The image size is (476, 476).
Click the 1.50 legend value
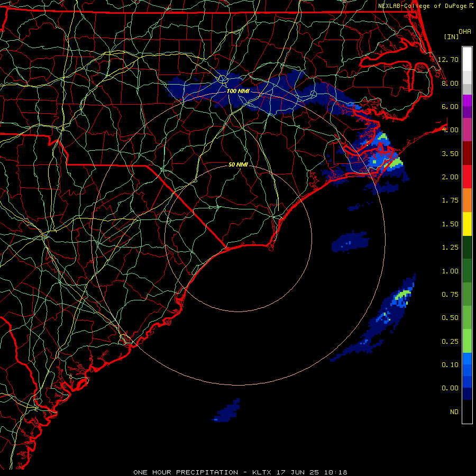[450, 224]
